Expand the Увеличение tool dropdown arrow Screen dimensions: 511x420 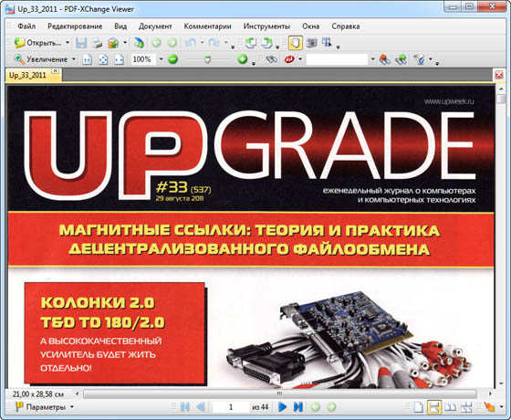click(x=73, y=59)
